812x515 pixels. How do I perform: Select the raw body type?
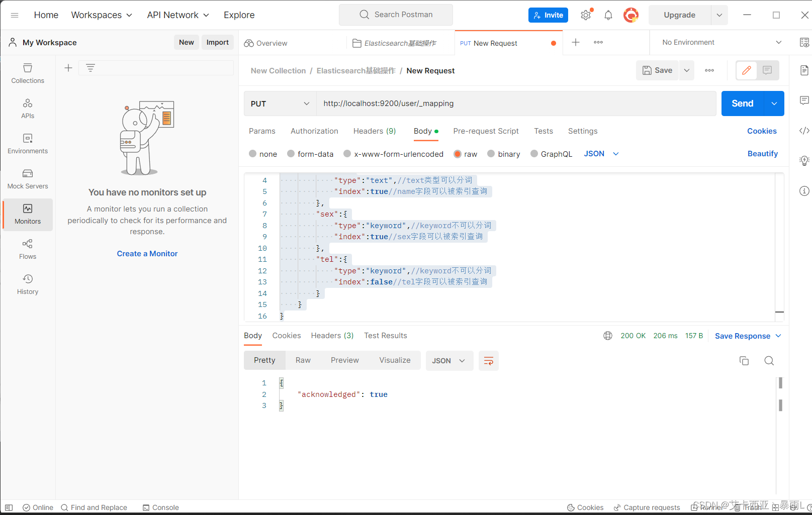pyautogui.click(x=465, y=154)
